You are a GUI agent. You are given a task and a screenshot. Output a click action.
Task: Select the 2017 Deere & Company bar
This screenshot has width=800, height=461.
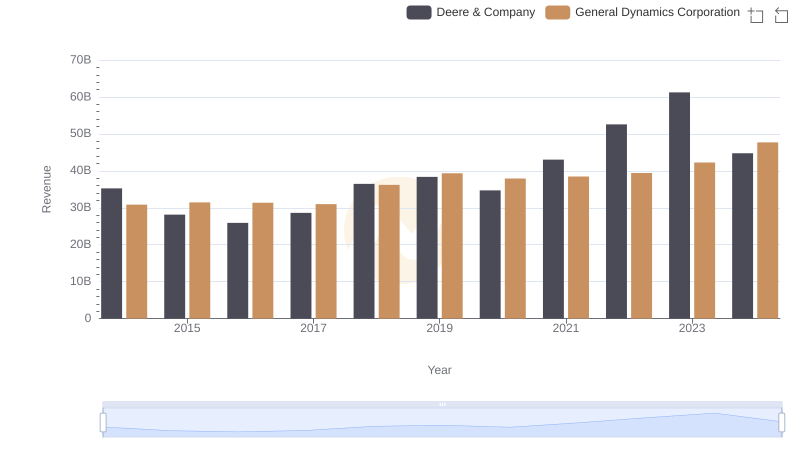(301, 266)
